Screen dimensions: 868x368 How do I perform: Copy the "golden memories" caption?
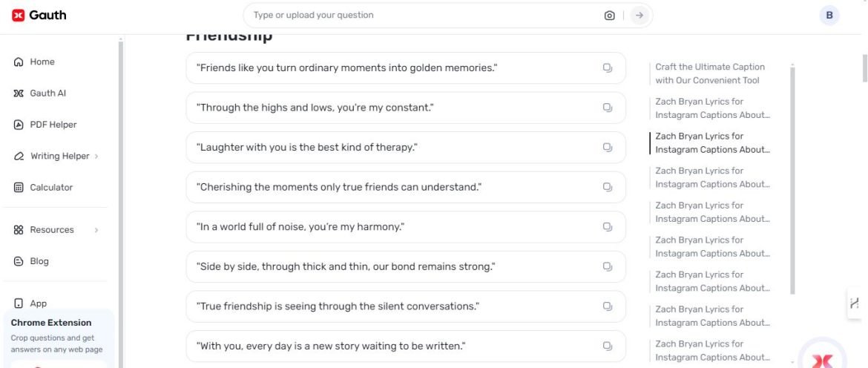(x=607, y=68)
